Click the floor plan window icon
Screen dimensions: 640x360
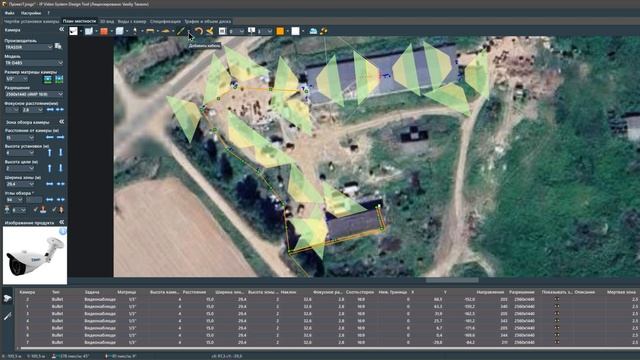coord(222,31)
